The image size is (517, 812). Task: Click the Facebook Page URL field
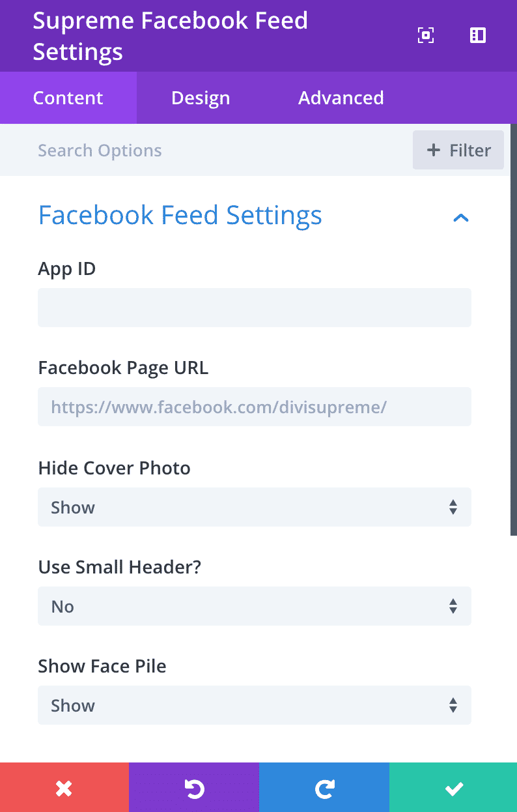[x=255, y=407]
